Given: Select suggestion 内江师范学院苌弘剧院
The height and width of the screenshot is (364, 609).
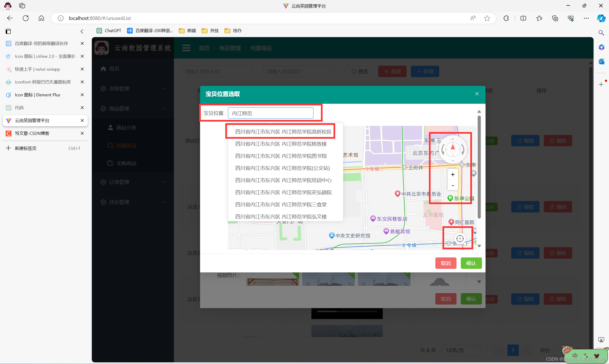Looking at the screenshot, I should [x=285, y=192].
